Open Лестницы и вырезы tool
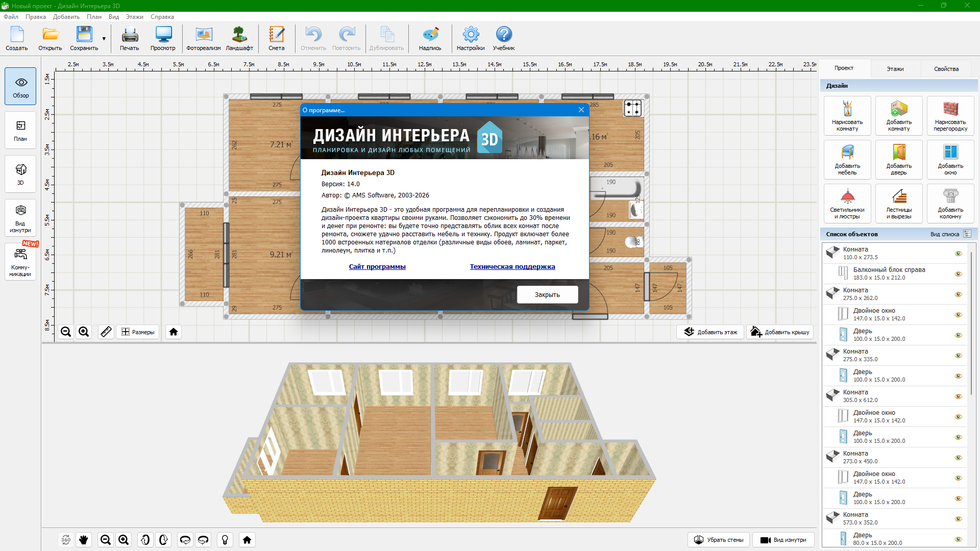Image resolution: width=980 pixels, height=551 pixels. pos(898,203)
